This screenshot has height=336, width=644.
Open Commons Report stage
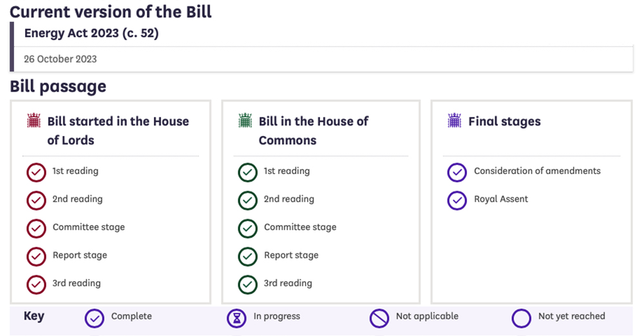pos(291,255)
